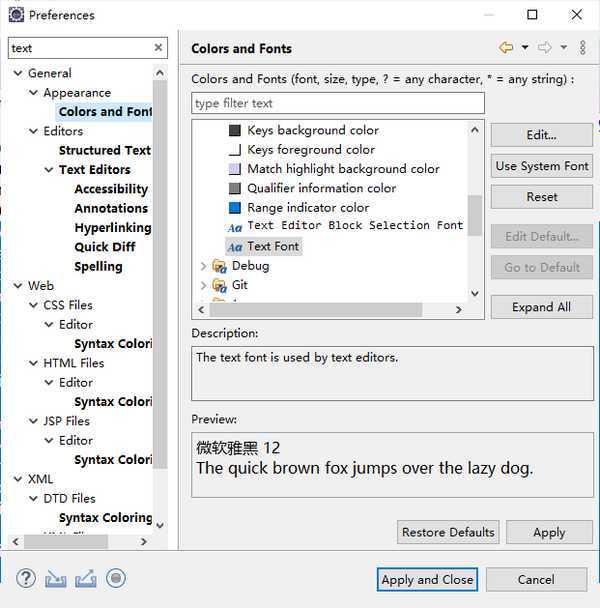Collapse the Web tree node

17,286
